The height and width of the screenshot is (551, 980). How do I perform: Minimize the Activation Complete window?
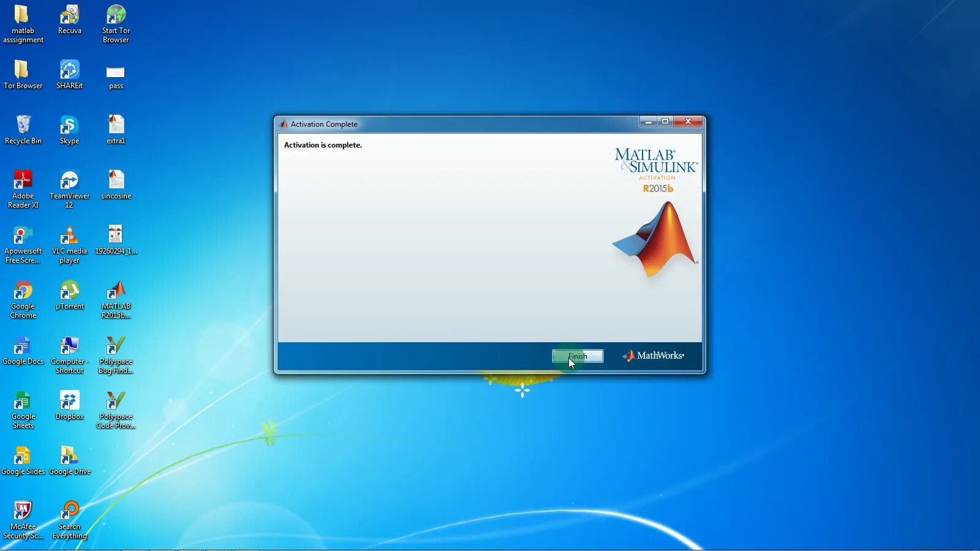(x=648, y=122)
